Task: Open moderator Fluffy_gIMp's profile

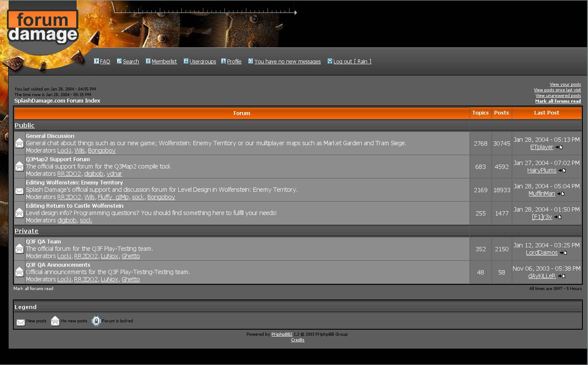Action: (113, 197)
